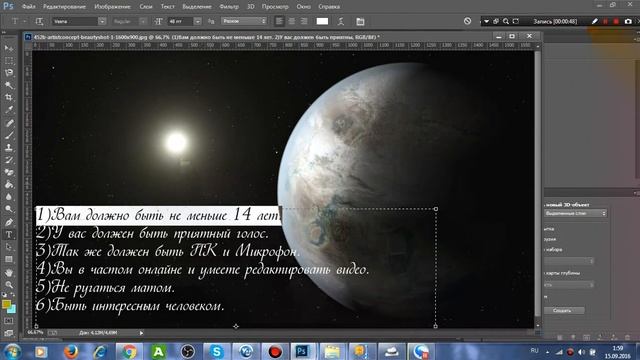Toggle the Character and Paragraph panels
640x360 pixels.
coord(360,21)
